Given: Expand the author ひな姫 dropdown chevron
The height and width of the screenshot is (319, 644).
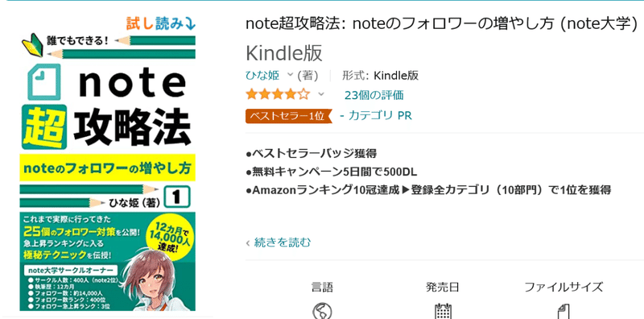Looking at the screenshot, I should point(290,75).
